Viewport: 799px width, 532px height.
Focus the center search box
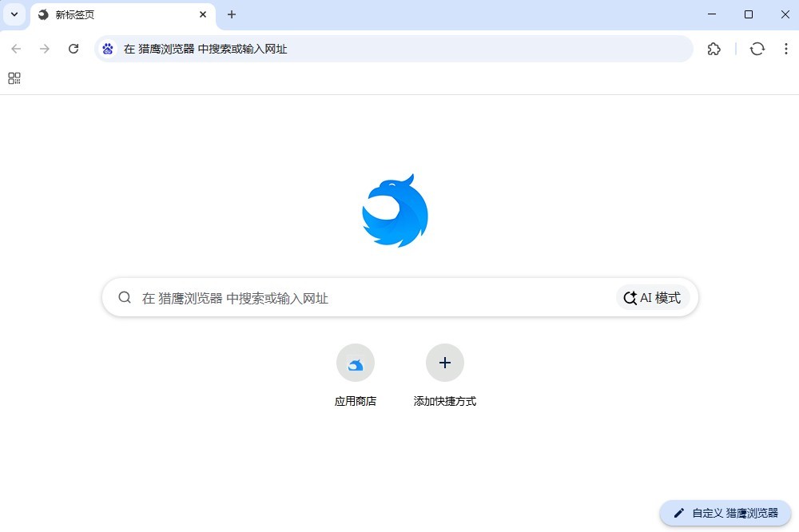pyautogui.click(x=400, y=298)
